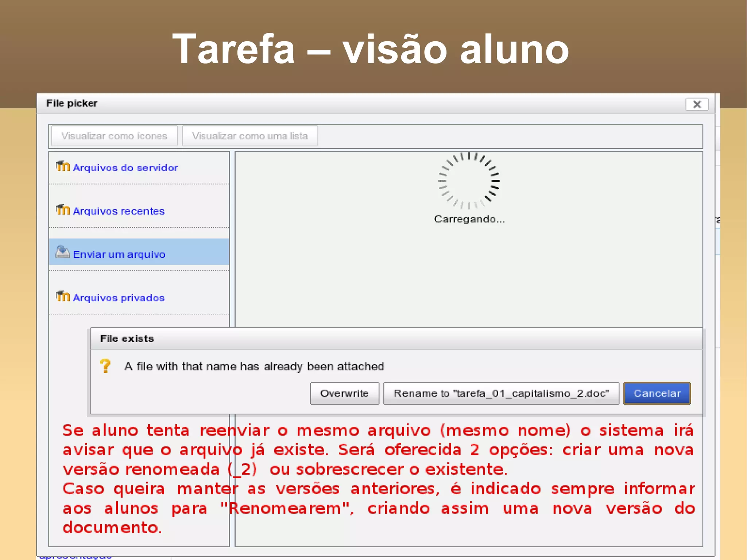Open Arquivos privados repository
This screenshot has height=560, width=747.
(x=119, y=298)
